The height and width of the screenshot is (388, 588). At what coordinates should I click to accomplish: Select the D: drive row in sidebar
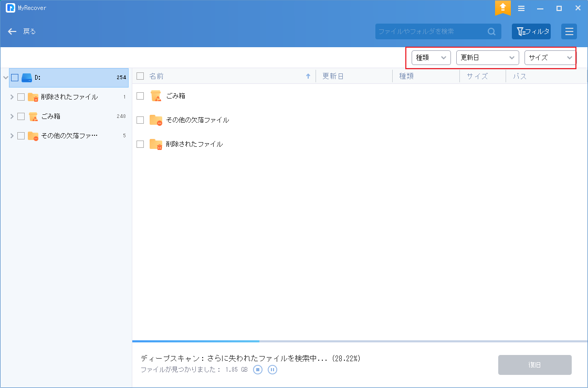pos(69,78)
